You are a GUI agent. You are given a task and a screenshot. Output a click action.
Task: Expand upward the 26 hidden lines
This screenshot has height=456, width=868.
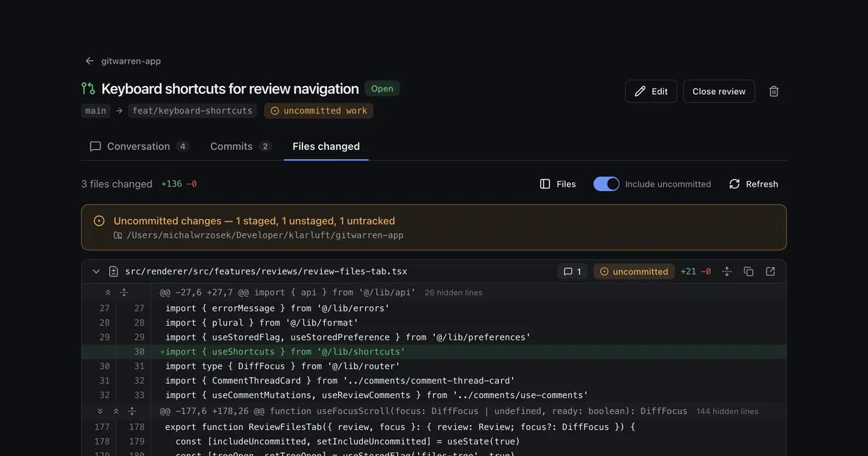108,292
